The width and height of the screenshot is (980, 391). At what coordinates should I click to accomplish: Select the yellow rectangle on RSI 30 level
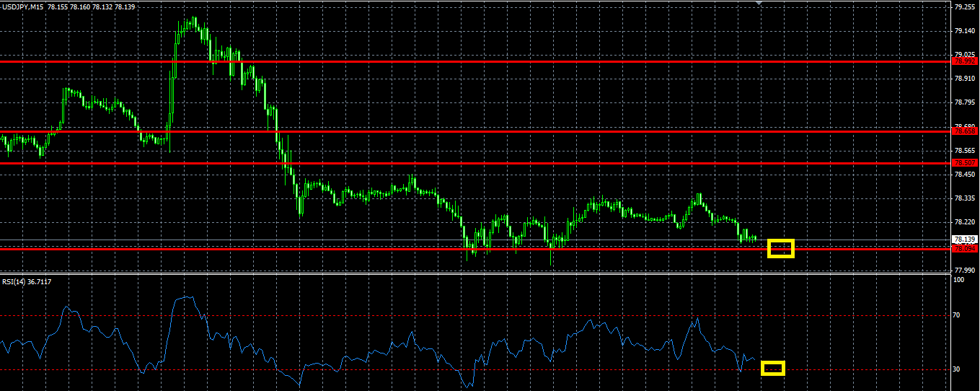pos(773,369)
